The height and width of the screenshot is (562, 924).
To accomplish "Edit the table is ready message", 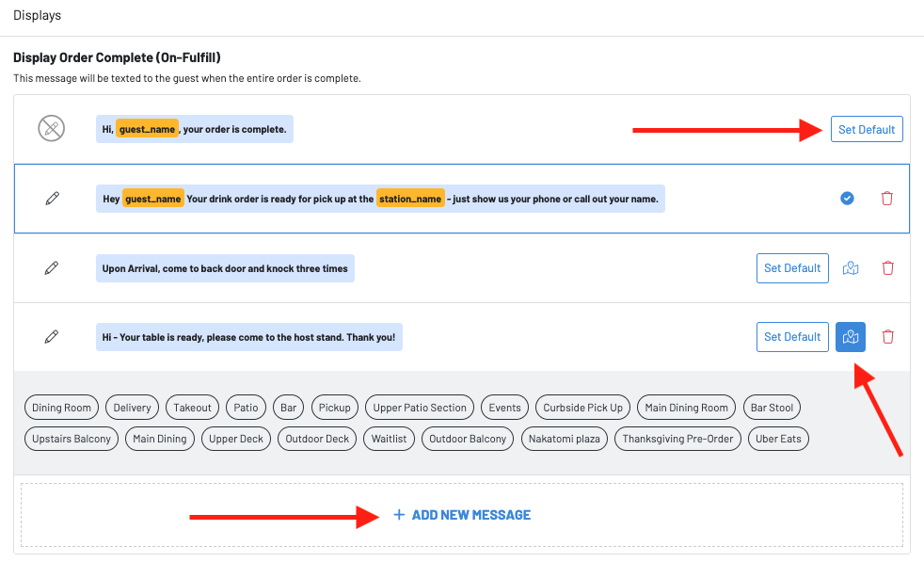I will coord(52,337).
